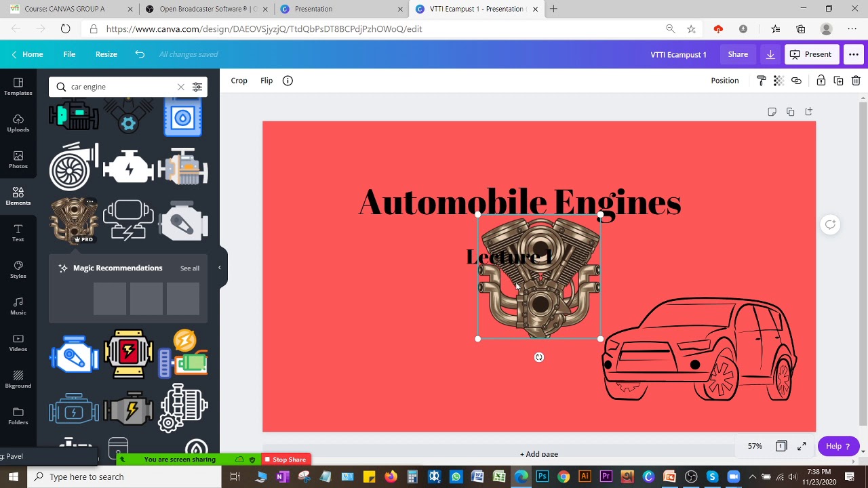This screenshot has height=488, width=868.
Task: Open the Templates panel in the sidebar
Action: point(18,86)
